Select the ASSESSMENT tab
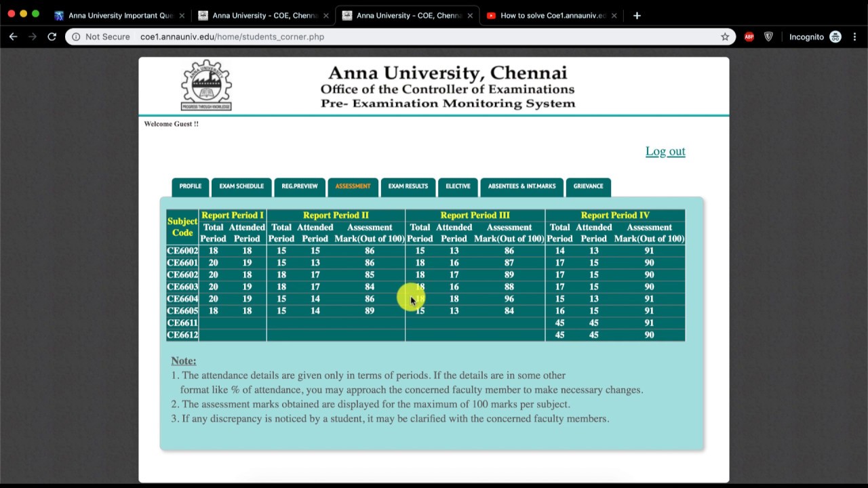This screenshot has width=868, height=488. click(x=353, y=186)
